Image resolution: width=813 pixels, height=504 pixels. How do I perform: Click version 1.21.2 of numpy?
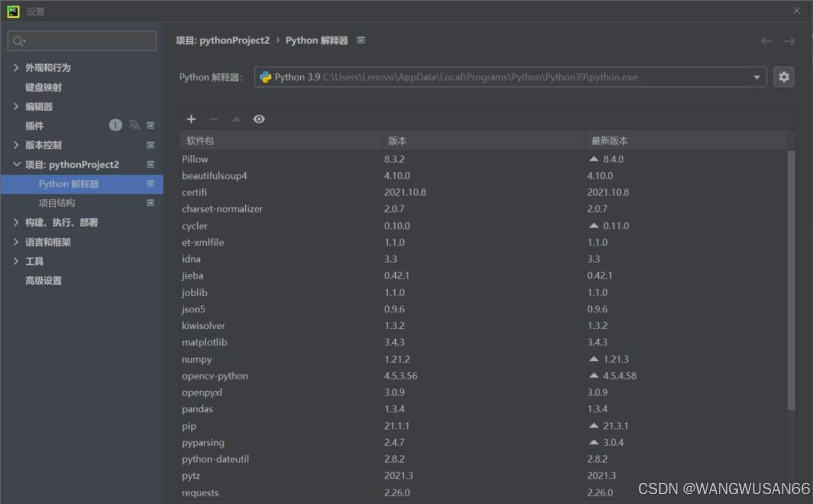click(x=397, y=359)
